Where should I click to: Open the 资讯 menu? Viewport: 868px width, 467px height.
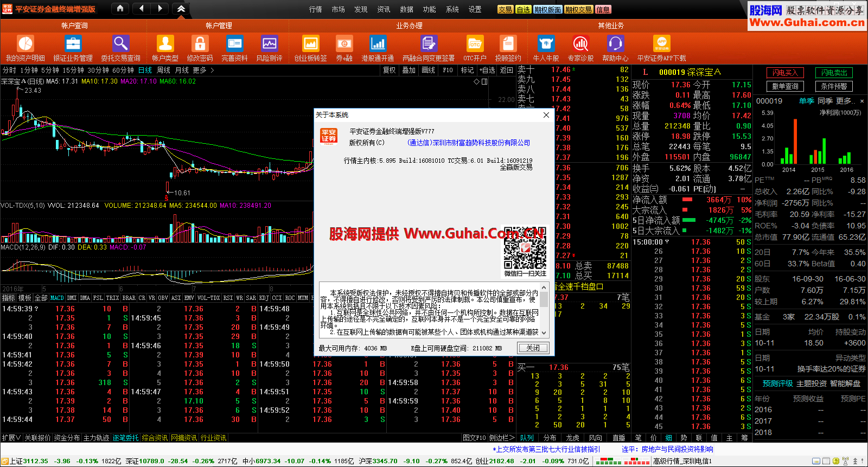(384, 9)
